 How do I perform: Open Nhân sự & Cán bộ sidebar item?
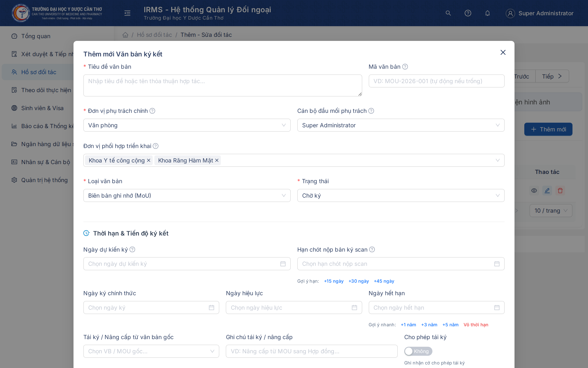pos(38,162)
